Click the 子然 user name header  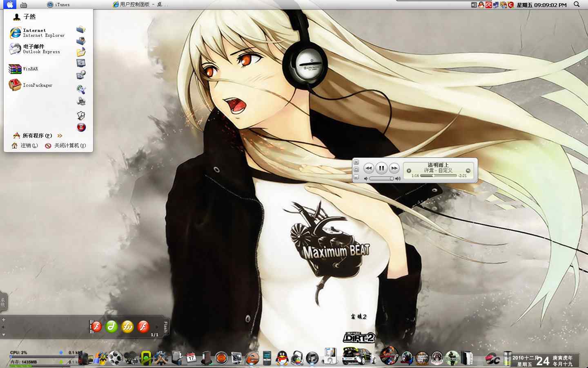point(24,17)
